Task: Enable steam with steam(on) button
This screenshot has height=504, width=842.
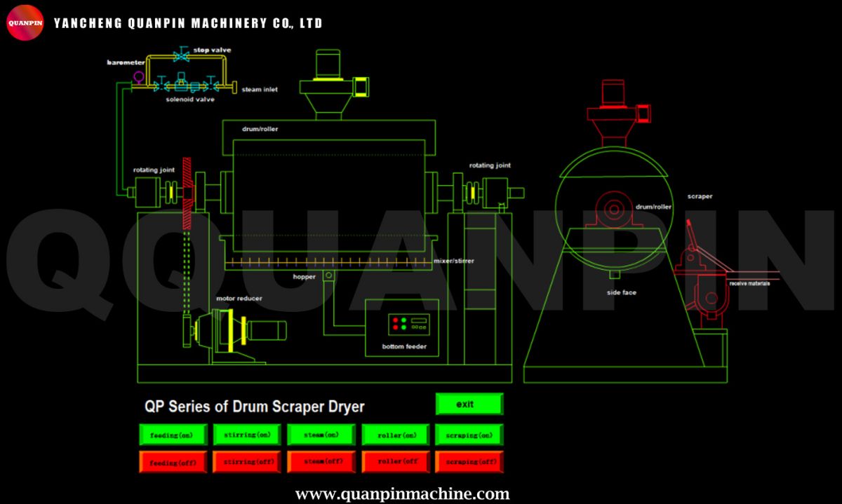Action: [x=321, y=435]
